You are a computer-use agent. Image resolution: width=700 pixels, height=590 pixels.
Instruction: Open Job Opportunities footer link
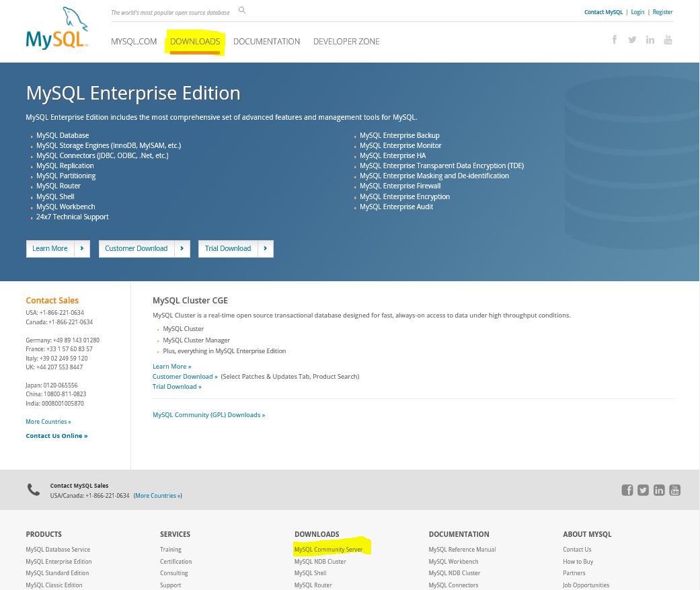click(586, 585)
